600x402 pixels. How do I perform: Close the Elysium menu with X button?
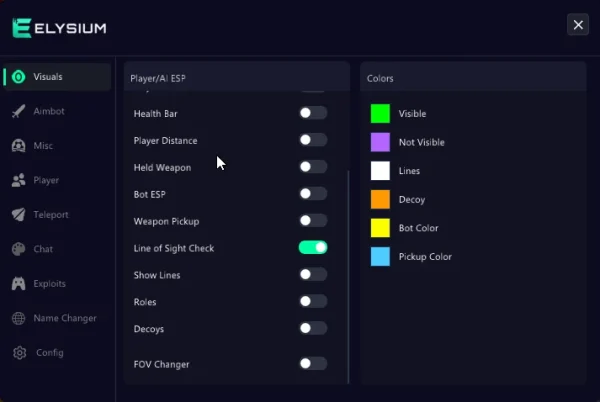pyautogui.click(x=578, y=24)
